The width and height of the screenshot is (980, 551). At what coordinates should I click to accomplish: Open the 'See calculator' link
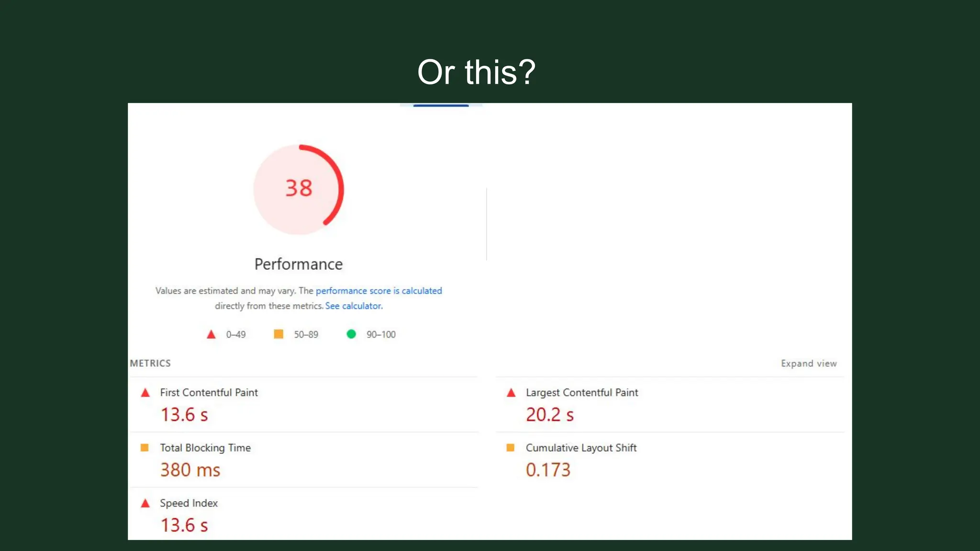[354, 306]
